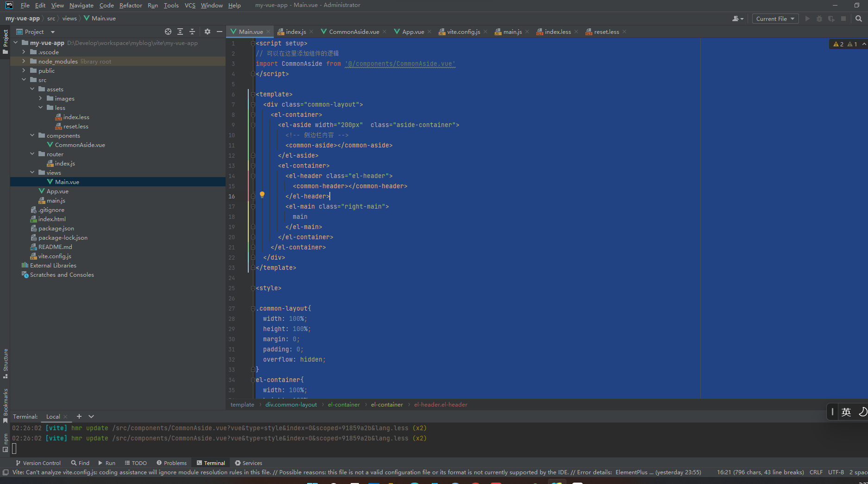868x484 pixels.
Task: Hide the Project panel with minus icon
Action: (x=219, y=32)
